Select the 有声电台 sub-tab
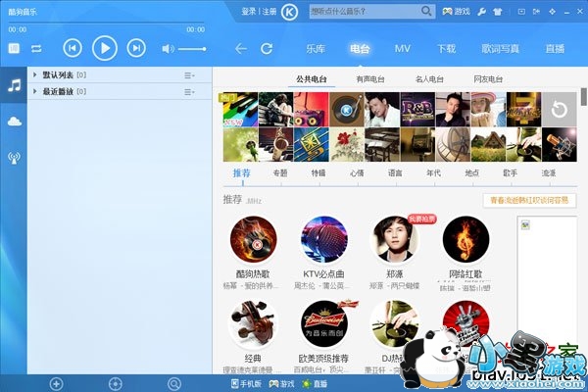588x392 pixels. tap(370, 79)
